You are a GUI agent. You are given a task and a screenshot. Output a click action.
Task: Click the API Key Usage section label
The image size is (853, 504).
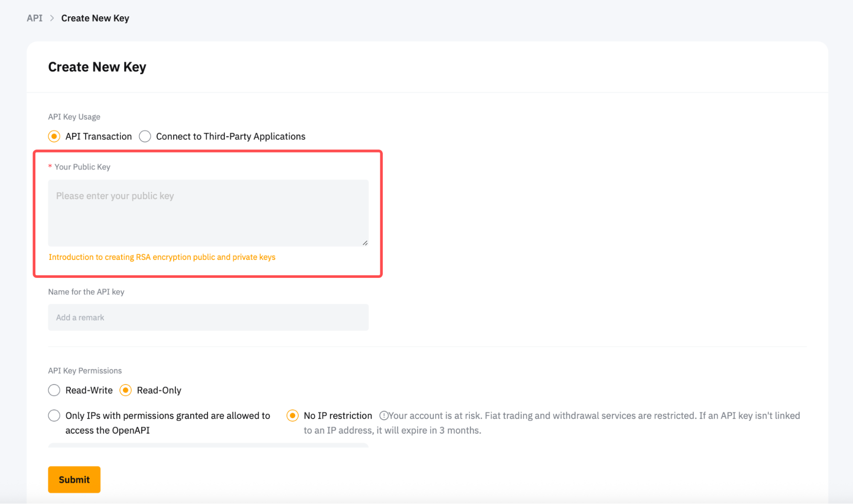tap(74, 117)
